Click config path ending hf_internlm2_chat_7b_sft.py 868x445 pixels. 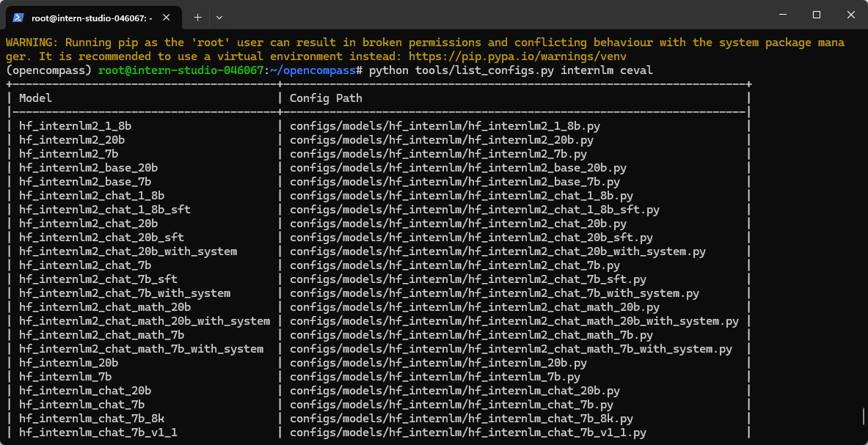pyautogui.click(x=468, y=279)
